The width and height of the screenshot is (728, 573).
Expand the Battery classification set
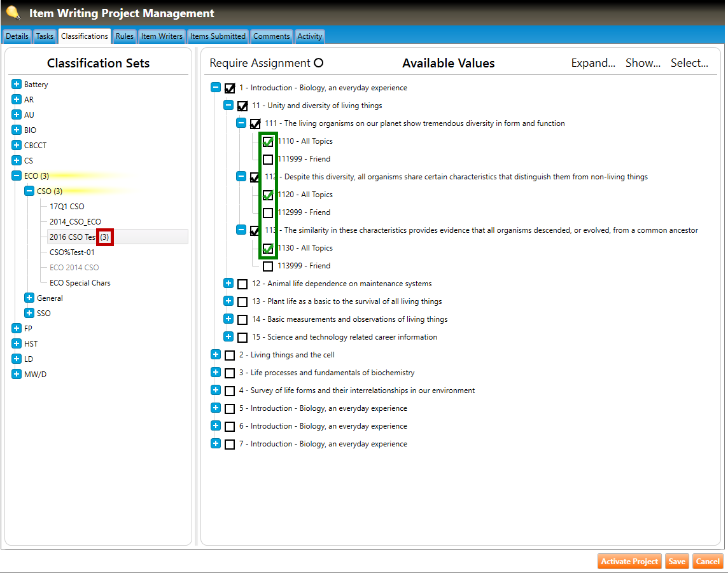pyautogui.click(x=17, y=85)
